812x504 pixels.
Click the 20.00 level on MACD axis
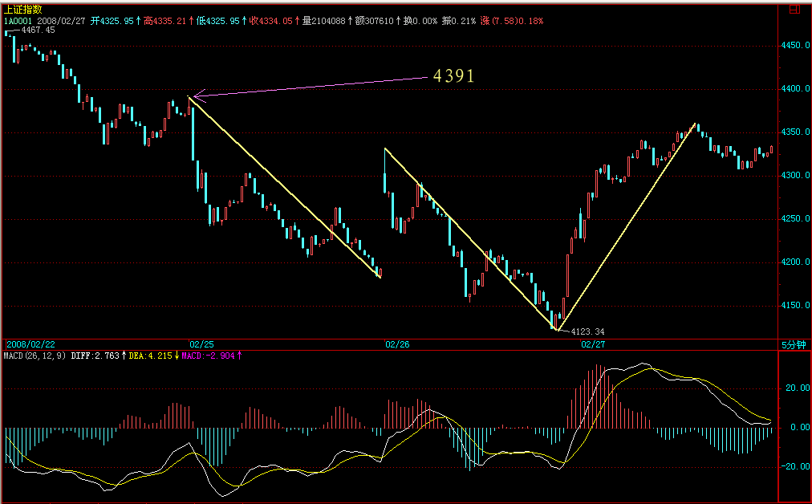click(794, 388)
